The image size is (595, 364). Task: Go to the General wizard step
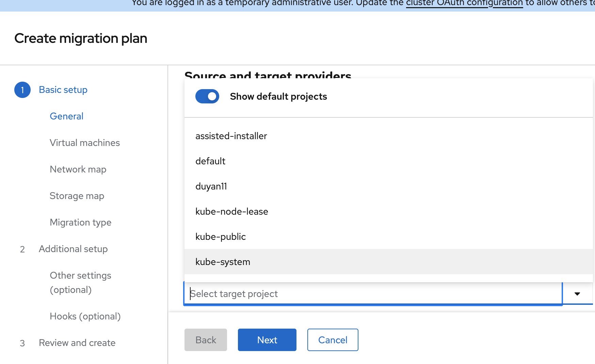tap(66, 116)
